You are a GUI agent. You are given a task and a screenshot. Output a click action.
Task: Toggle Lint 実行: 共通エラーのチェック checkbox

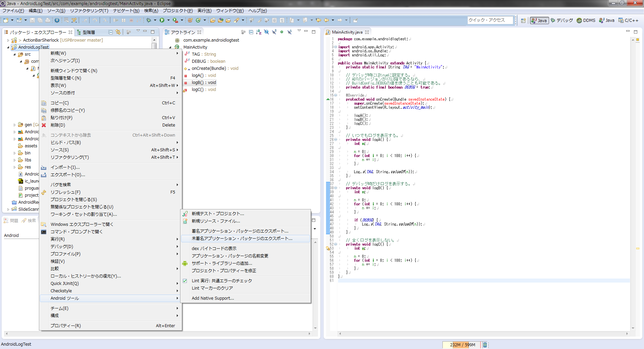click(x=185, y=281)
